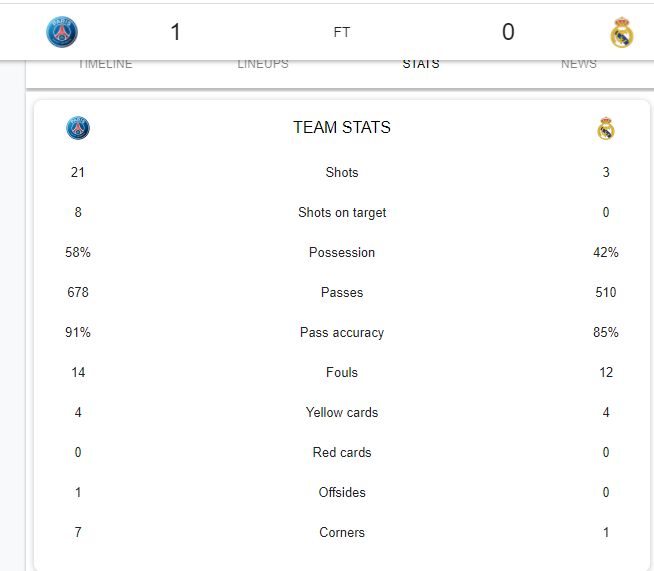Click the Pass accuracy label
Image resolution: width=654 pixels, height=571 pixels.
click(342, 332)
